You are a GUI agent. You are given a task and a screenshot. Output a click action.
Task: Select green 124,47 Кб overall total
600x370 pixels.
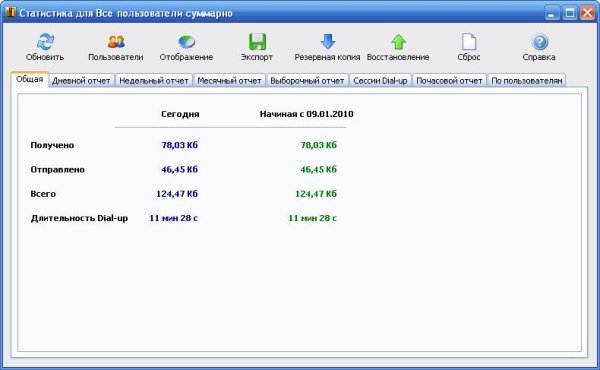coord(316,194)
